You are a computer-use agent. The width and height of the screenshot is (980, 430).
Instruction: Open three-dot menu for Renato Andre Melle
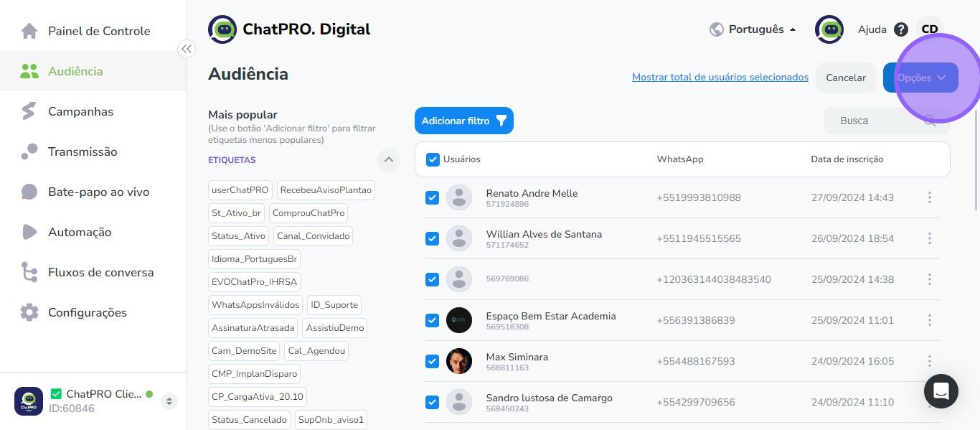pyautogui.click(x=930, y=197)
